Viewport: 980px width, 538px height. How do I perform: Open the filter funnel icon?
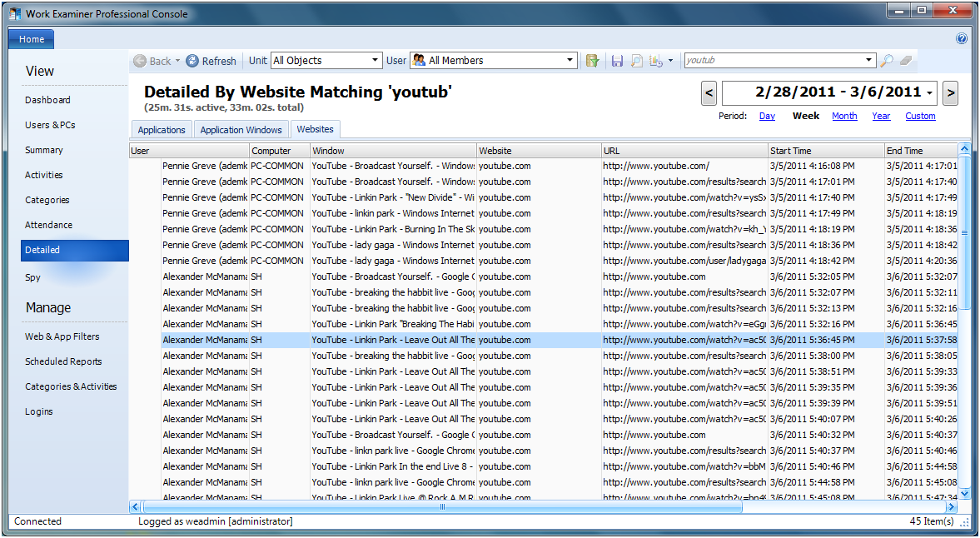pyautogui.click(x=592, y=61)
